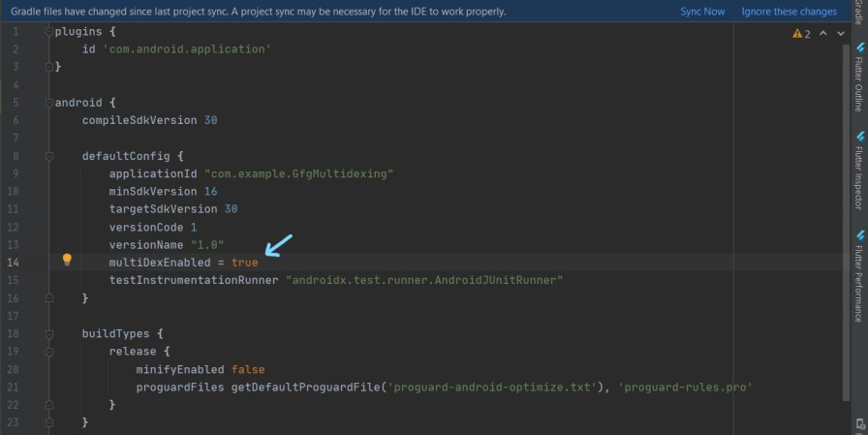868x435 pixels.
Task: Click the multiDexEnabled true value
Action: click(245, 263)
